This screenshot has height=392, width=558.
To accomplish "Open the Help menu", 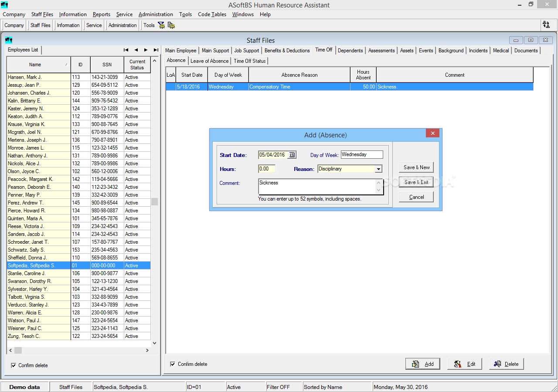I will pos(265,14).
